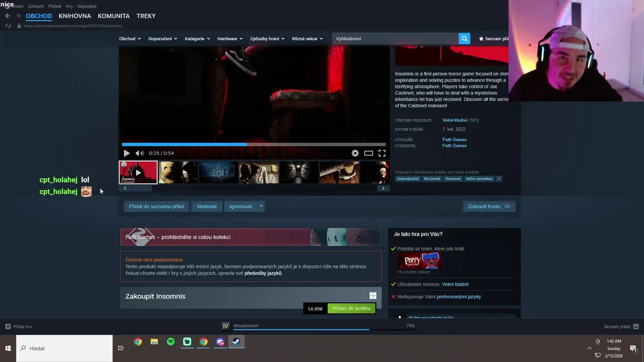Open preferovanými jazyky link

[459, 297]
